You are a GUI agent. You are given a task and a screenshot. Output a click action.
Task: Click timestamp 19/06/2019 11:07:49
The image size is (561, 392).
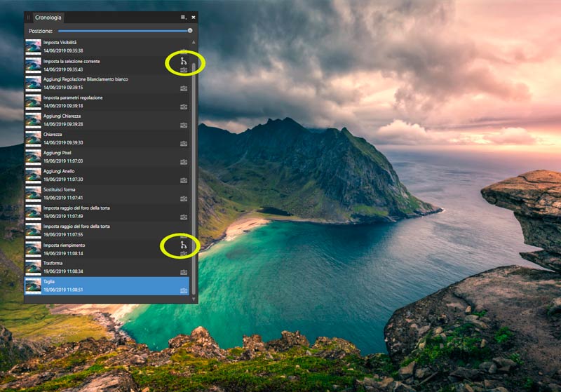click(x=63, y=217)
